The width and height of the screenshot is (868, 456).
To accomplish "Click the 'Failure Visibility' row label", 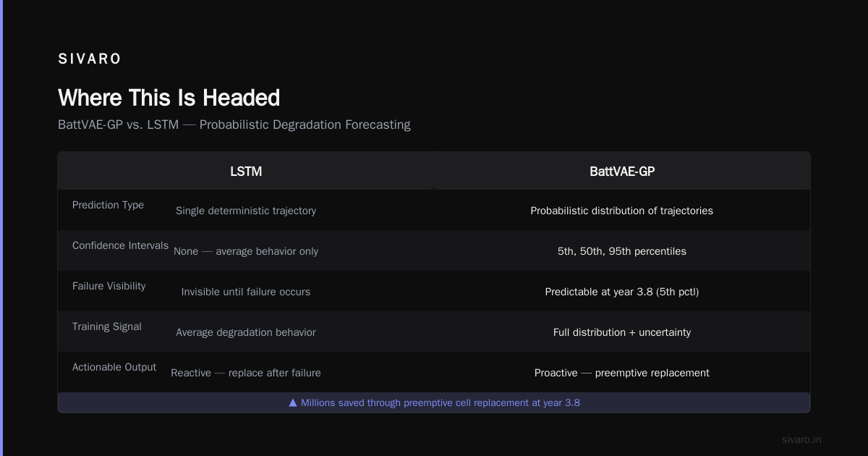I will pyautogui.click(x=109, y=286).
